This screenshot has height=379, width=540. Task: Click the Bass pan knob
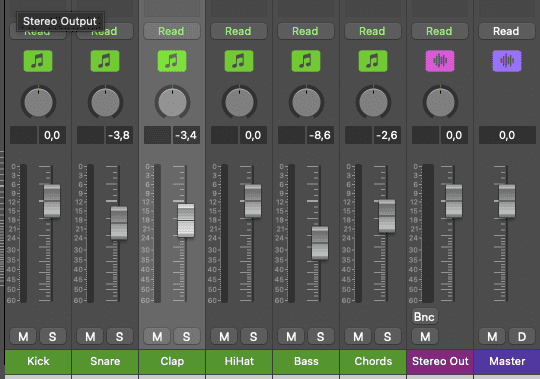(x=306, y=102)
